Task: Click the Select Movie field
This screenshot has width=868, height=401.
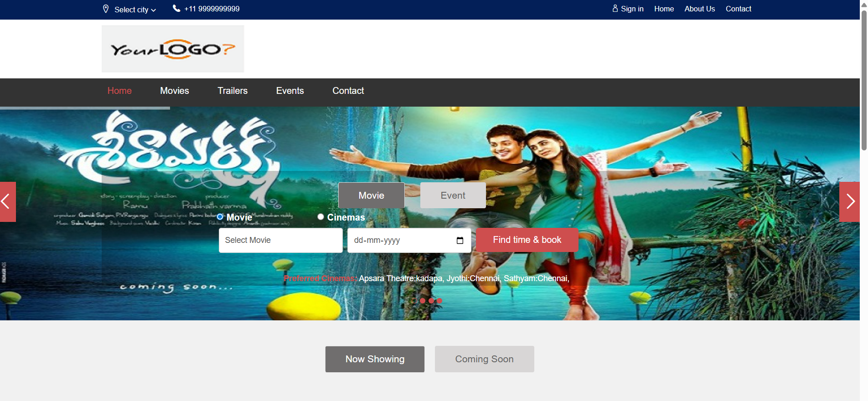Action: coord(280,240)
